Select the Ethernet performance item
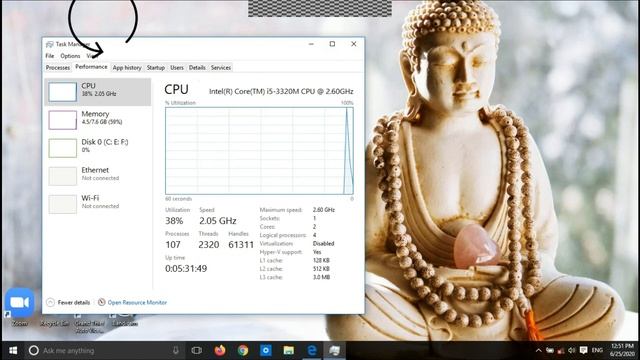The height and width of the screenshot is (360, 640). [x=98, y=176]
